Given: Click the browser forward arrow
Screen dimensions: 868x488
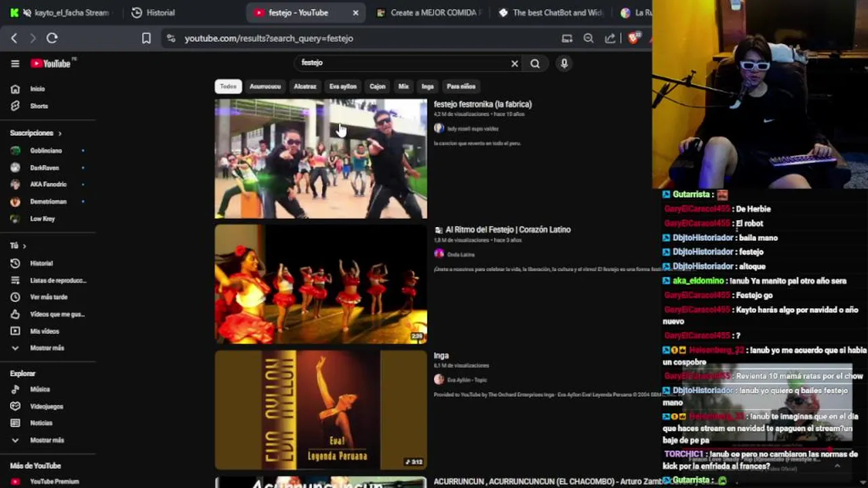Looking at the screenshot, I should click(x=32, y=39).
